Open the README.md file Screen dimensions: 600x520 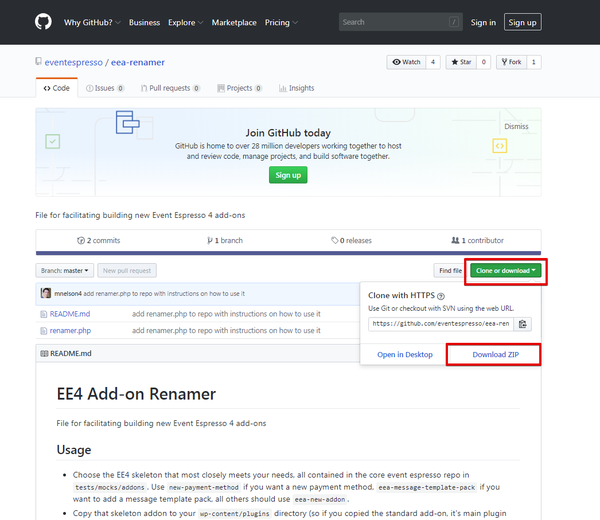(x=70, y=314)
